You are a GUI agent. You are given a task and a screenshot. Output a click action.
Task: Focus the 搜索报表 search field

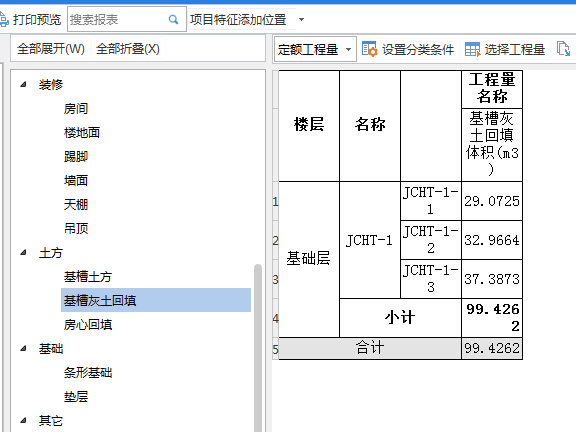[x=127, y=19]
